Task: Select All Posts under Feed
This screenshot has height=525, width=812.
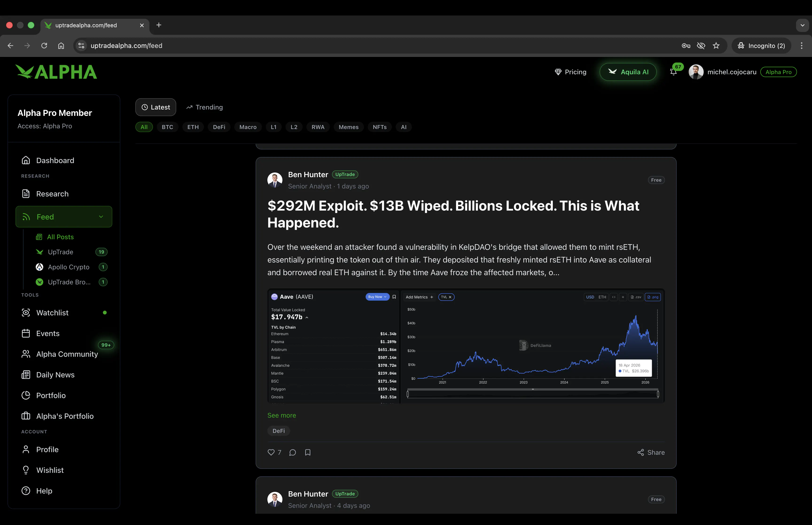Action: point(60,237)
